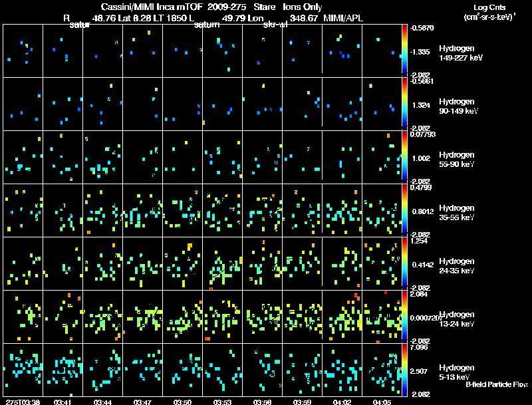Click the 275T03:38 start time label
The image size is (532, 405).
[x=23, y=402]
